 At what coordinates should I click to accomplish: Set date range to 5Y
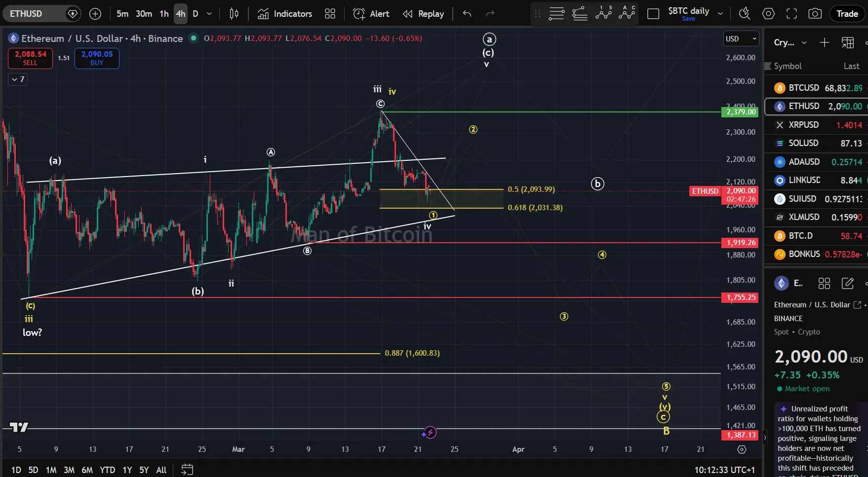coord(144,470)
